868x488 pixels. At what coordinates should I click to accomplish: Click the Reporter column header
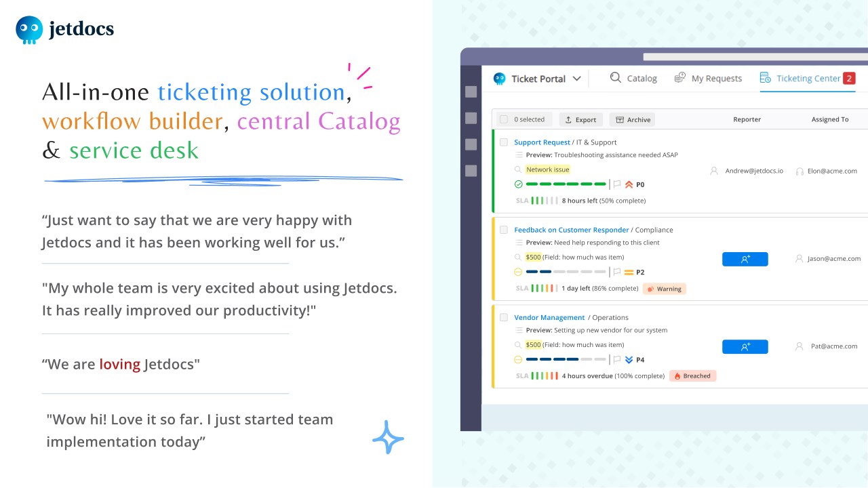click(747, 119)
